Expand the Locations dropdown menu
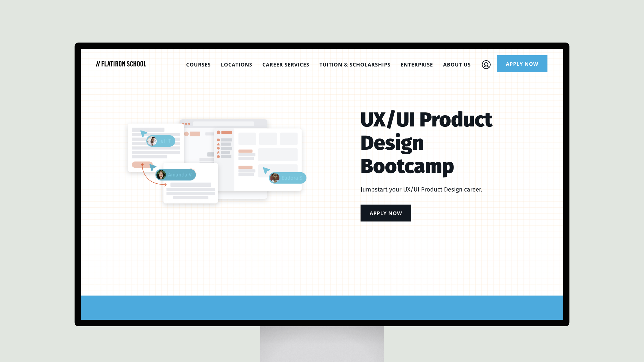 click(x=237, y=65)
